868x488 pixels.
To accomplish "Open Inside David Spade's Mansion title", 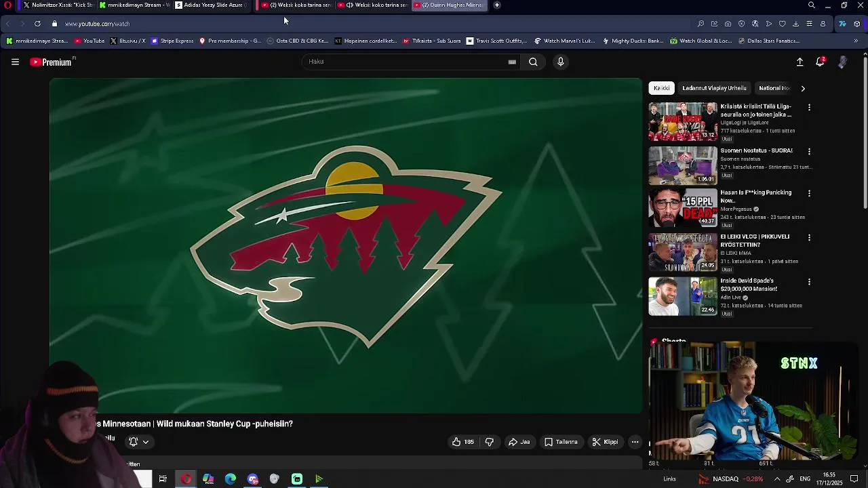I will click(x=749, y=285).
